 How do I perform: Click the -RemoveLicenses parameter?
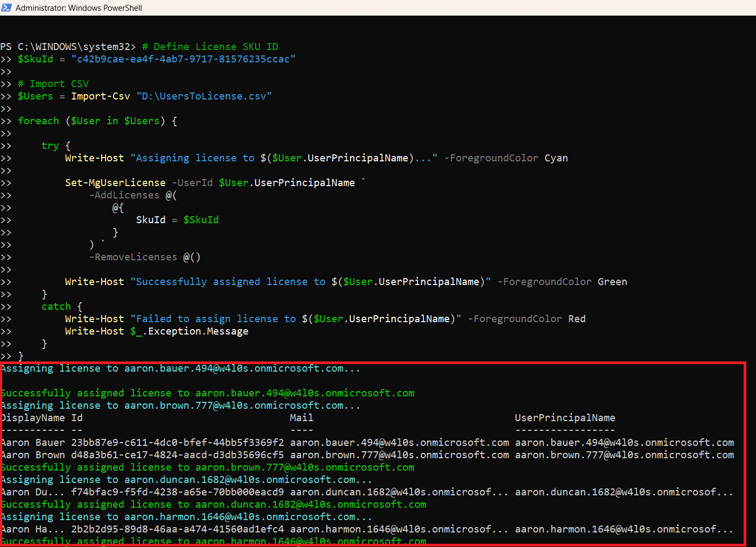tap(133, 257)
